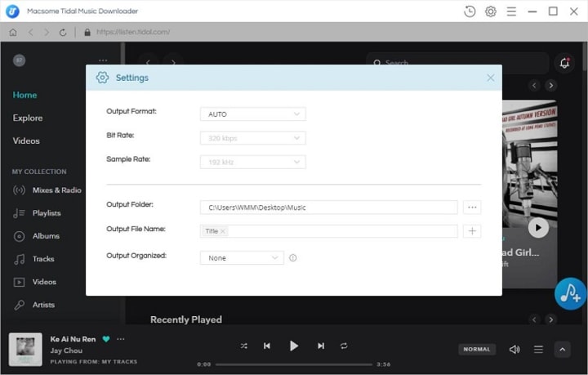
Task: Click the Tidal Search box
Action: (x=457, y=63)
